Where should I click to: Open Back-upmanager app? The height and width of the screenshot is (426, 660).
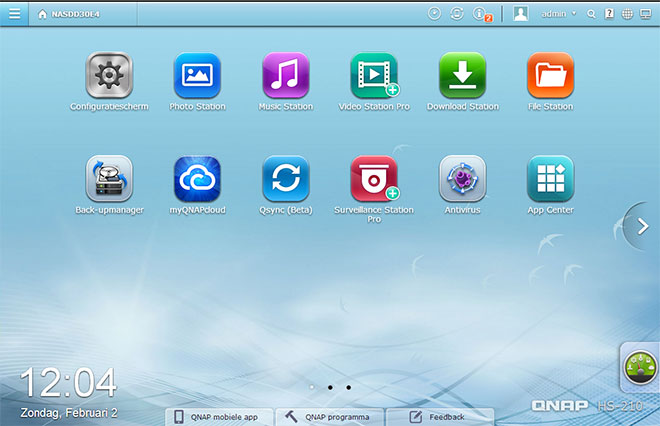point(109,178)
